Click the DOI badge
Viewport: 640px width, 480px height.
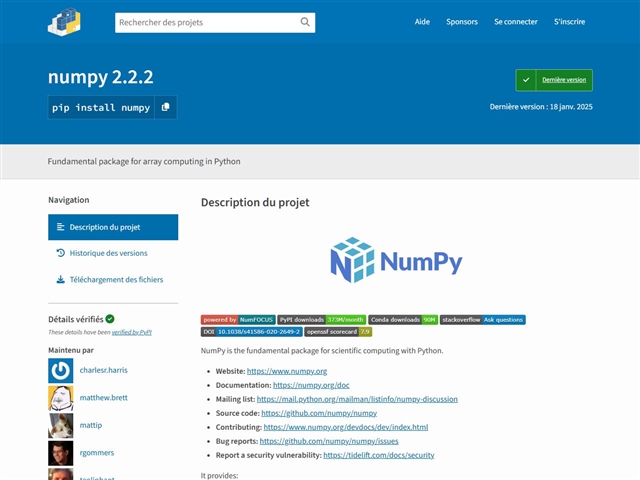point(251,332)
